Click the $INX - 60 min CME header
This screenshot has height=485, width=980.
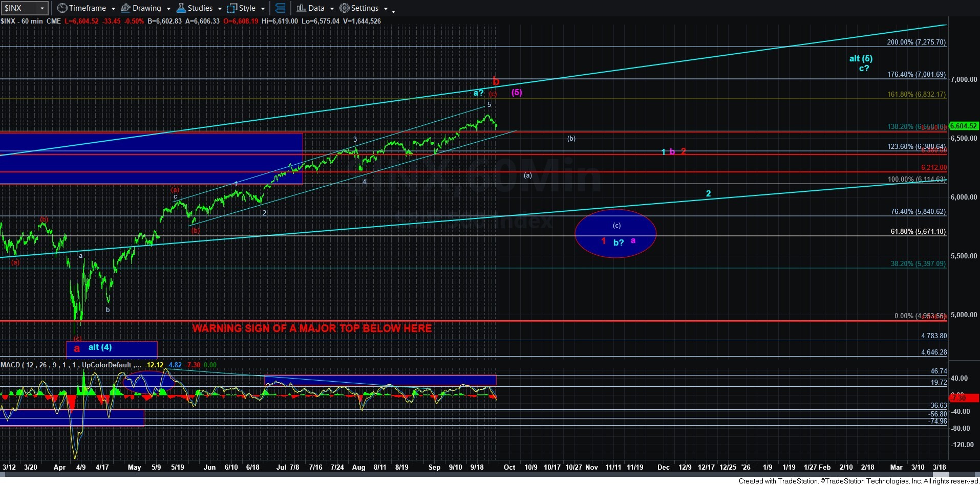[31, 21]
